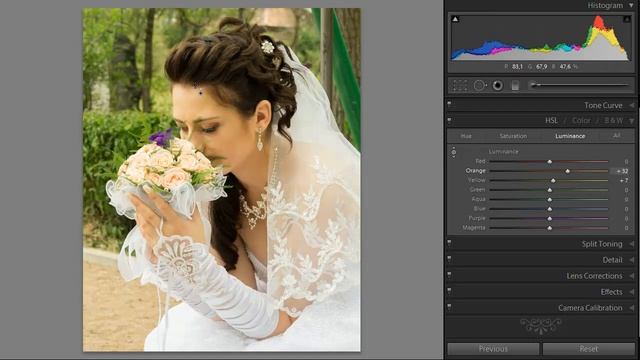This screenshot has height=360, width=640.
Task: Click the Magenta luminance value field
Action: 626,228
